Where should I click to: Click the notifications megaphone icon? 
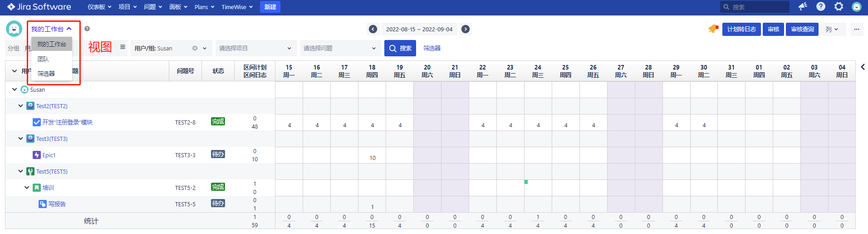pyautogui.click(x=803, y=6)
